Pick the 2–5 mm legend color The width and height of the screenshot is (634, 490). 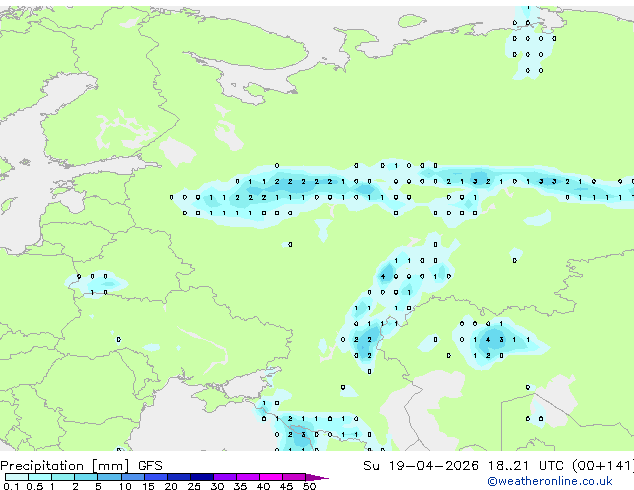coord(86,477)
